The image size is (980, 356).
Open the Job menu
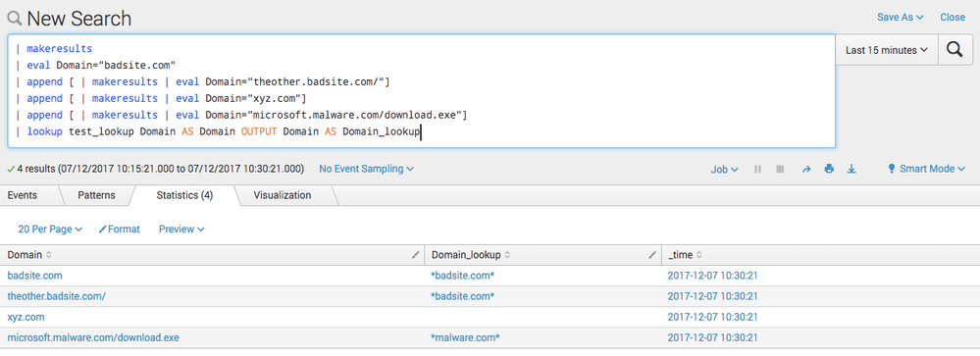724,170
